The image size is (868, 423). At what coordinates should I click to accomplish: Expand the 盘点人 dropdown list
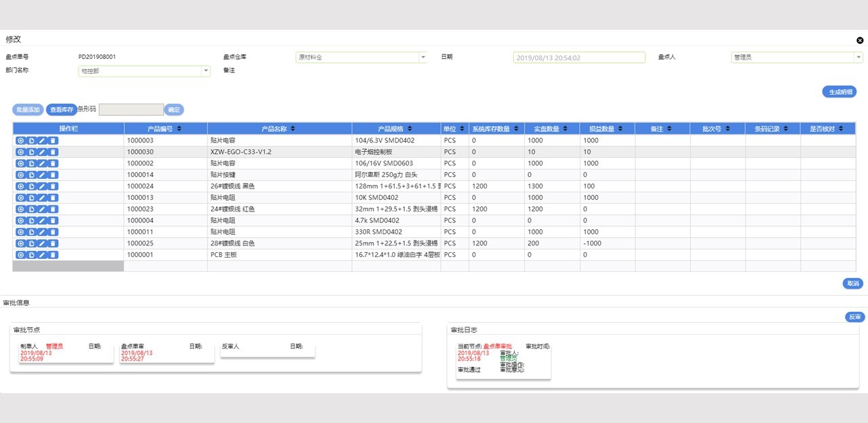pos(857,58)
